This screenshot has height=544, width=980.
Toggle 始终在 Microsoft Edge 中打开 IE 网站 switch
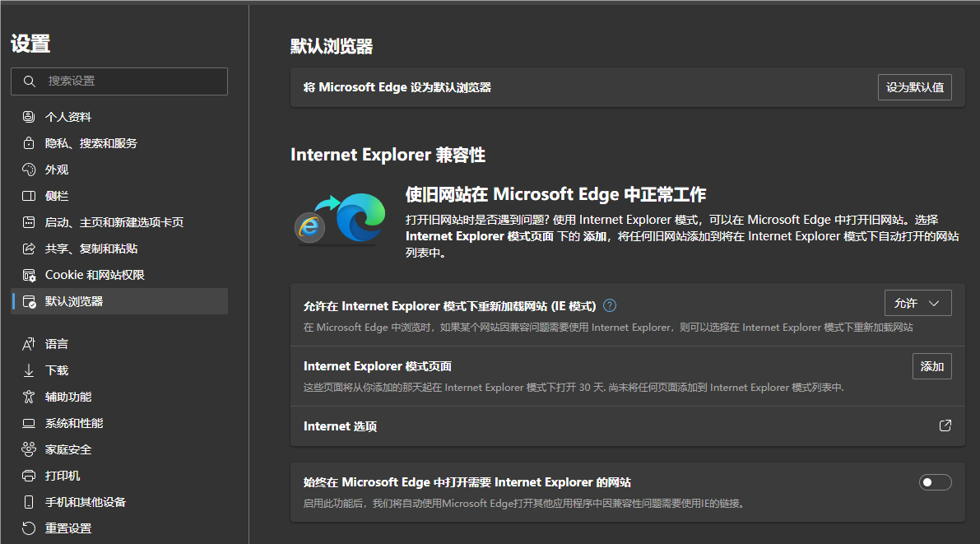[x=935, y=482]
